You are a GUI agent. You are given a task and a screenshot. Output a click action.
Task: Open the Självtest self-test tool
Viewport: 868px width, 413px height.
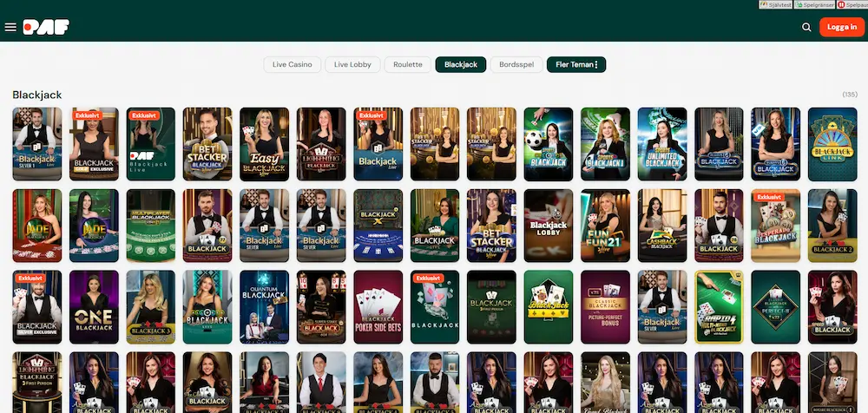(x=776, y=4)
